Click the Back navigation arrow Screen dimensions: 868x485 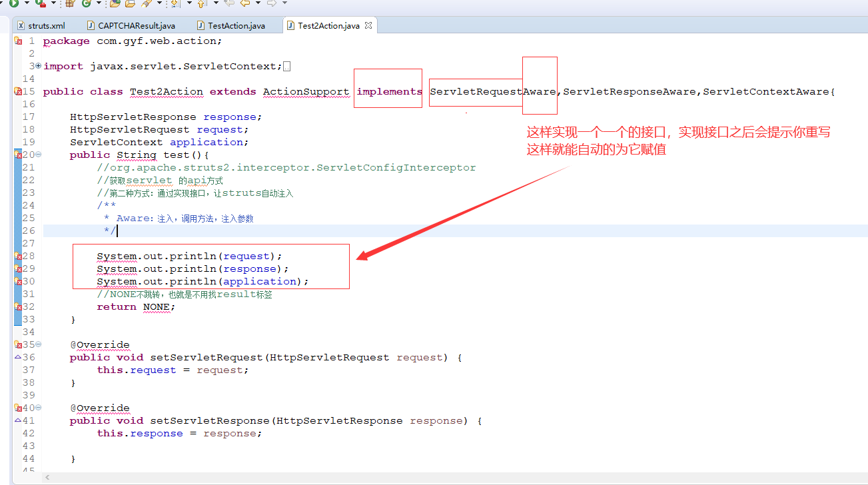pyautogui.click(x=245, y=3)
